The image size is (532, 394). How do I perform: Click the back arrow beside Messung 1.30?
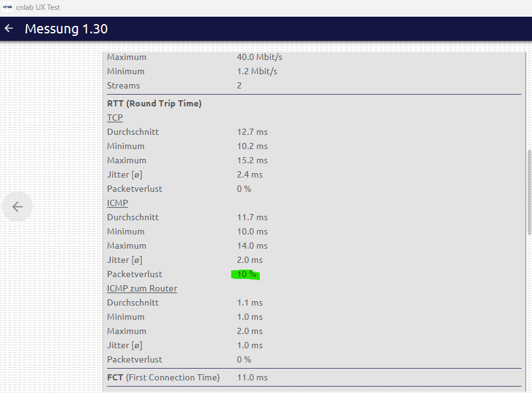point(9,29)
